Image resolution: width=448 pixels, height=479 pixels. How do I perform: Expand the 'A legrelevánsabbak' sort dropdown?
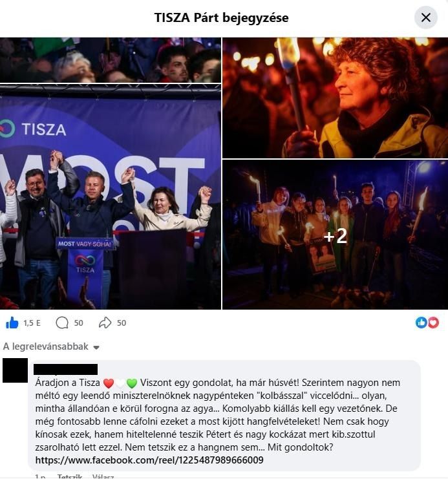pyautogui.click(x=51, y=346)
